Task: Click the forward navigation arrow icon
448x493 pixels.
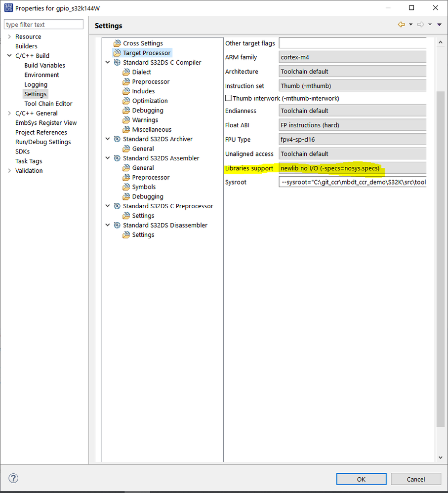Action: tap(421, 25)
